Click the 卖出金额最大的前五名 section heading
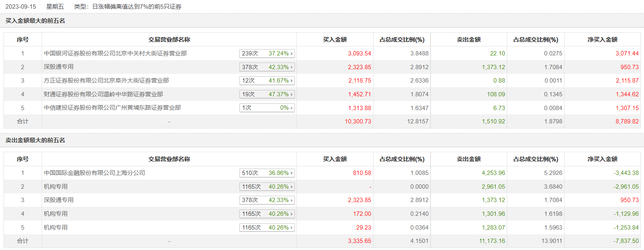 click(x=35, y=140)
